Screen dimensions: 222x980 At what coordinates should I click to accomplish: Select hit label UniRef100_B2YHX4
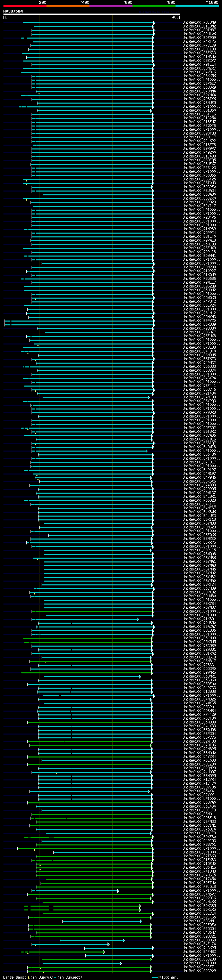pyautogui.click(x=199, y=95)
